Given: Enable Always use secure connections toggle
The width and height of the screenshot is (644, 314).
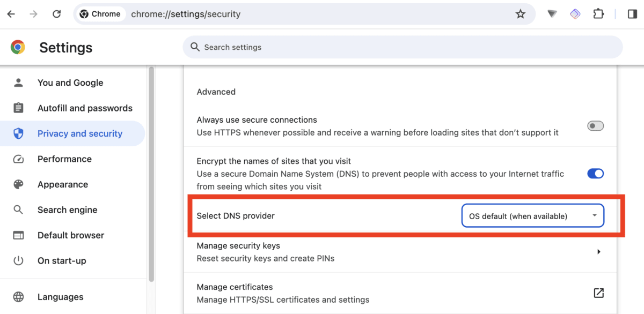Looking at the screenshot, I should (596, 126).
